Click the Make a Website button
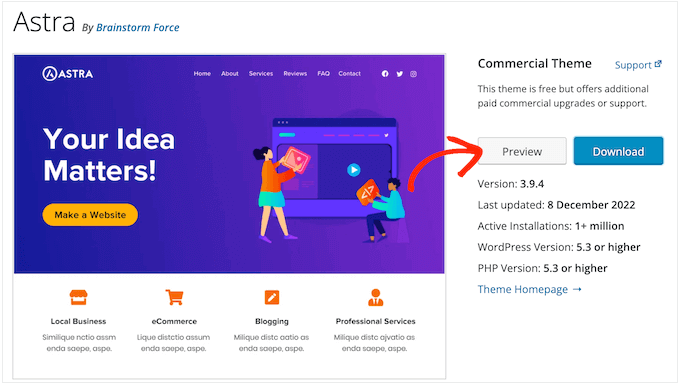Image resolution: width=680 pixels, height=385 pixels. 90,215
